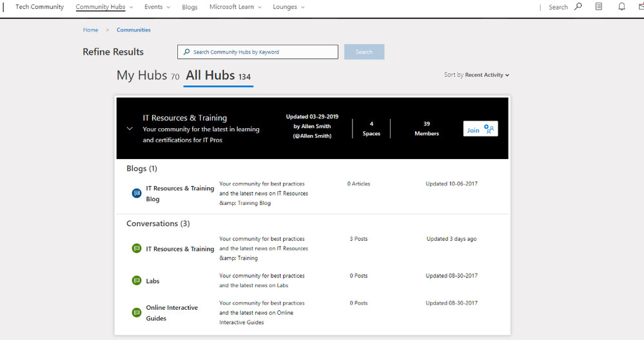Click the search magnifier icon in top bar
This screenshot has width=644, height=340.
pyautogui.click(x=578, y=6)
